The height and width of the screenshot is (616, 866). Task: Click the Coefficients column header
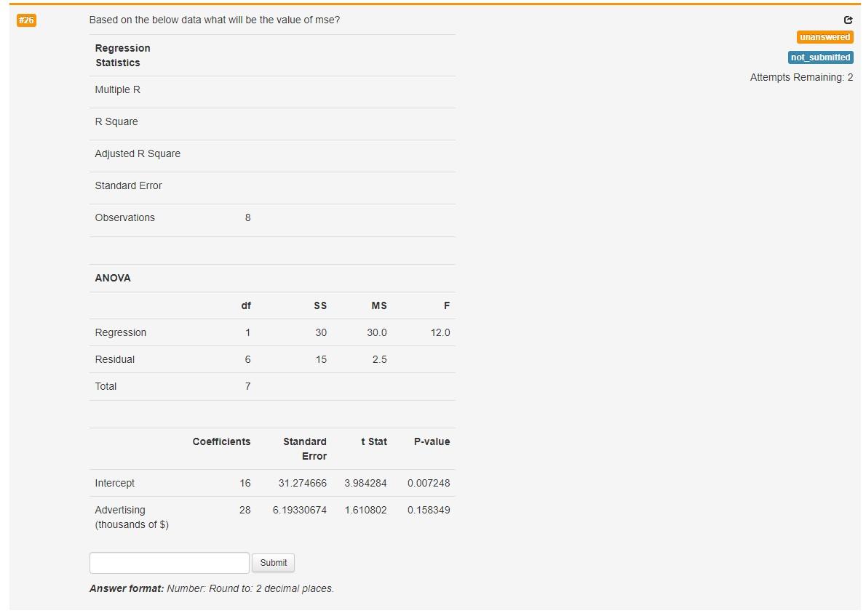tap(221, 441)
